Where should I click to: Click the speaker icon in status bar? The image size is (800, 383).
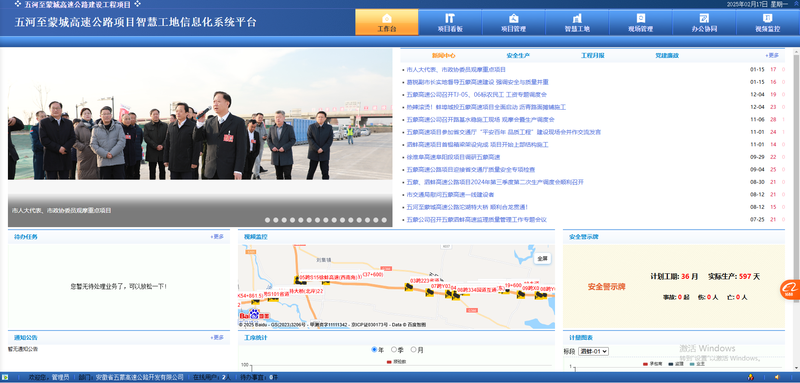point(777,377)
